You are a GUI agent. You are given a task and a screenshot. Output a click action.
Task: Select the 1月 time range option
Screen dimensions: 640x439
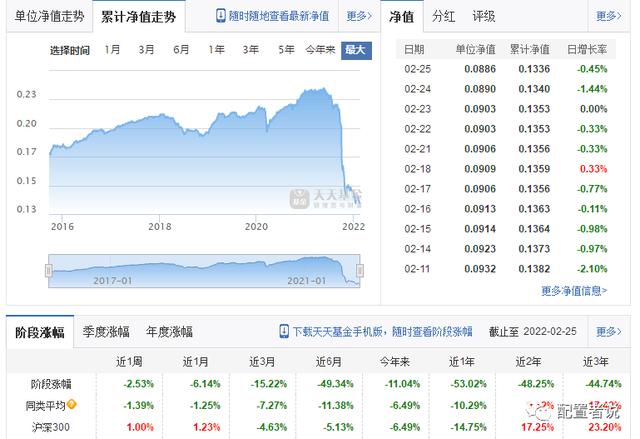(x=112, y=50)
